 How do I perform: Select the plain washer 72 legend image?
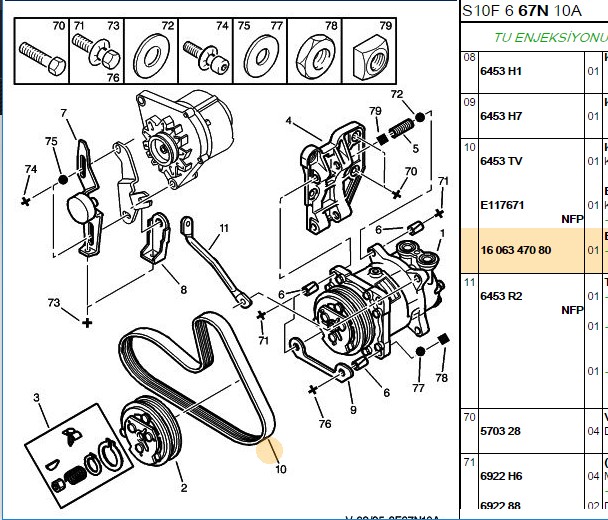pyautogui.click(x=151, y=57)
